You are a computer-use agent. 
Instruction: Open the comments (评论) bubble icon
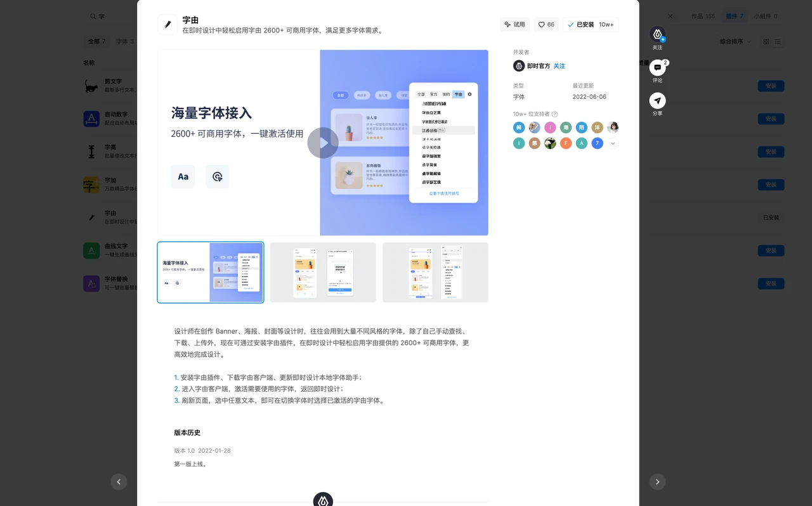pos(657,68)
